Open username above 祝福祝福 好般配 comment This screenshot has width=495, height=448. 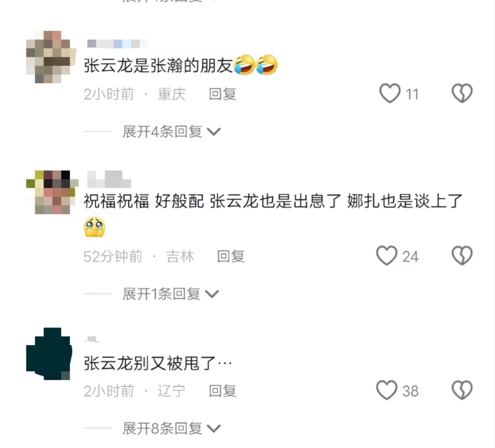(x=109, y=179)
